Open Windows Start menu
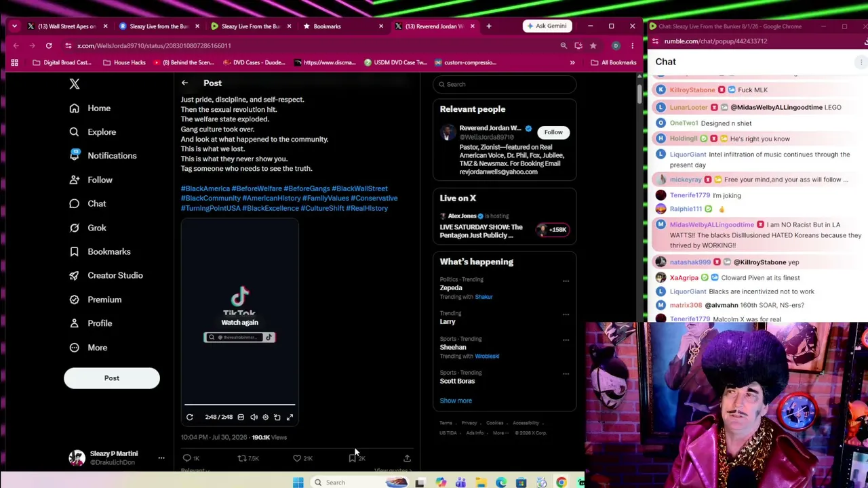Viewport: 868px width, 488px height. [x=298, y=483]
